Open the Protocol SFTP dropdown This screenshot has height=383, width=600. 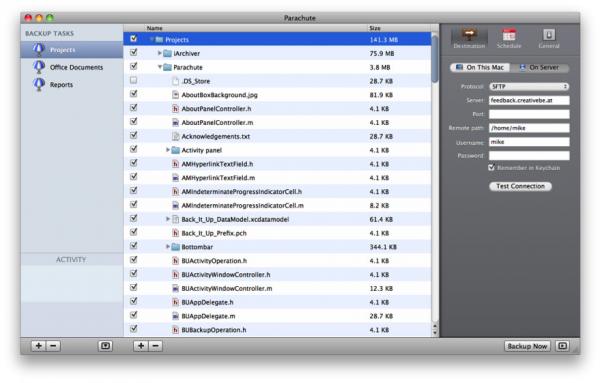click(x=529, y=86)
